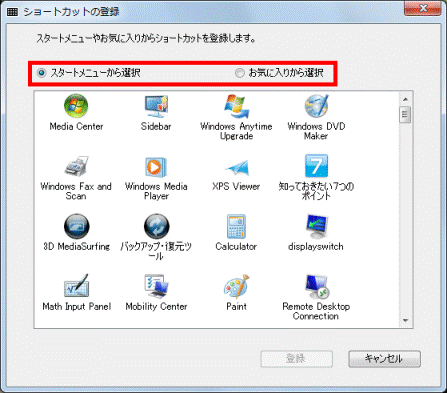Select the Paint palette icon
Image resolution: width=447 pixels, height=393 pixels.
coord(236,286)
